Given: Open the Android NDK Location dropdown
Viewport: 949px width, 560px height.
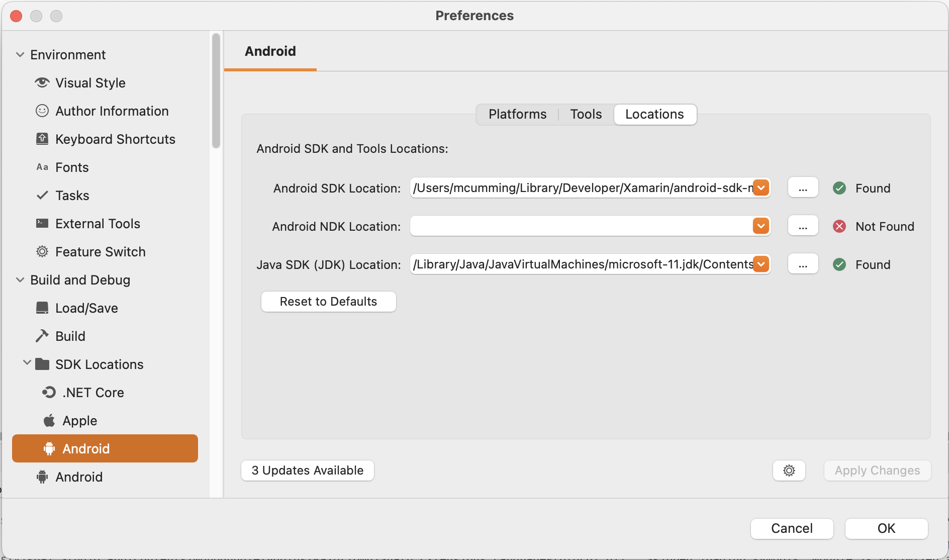Looking at the screenshot, I should pos(761,226).
